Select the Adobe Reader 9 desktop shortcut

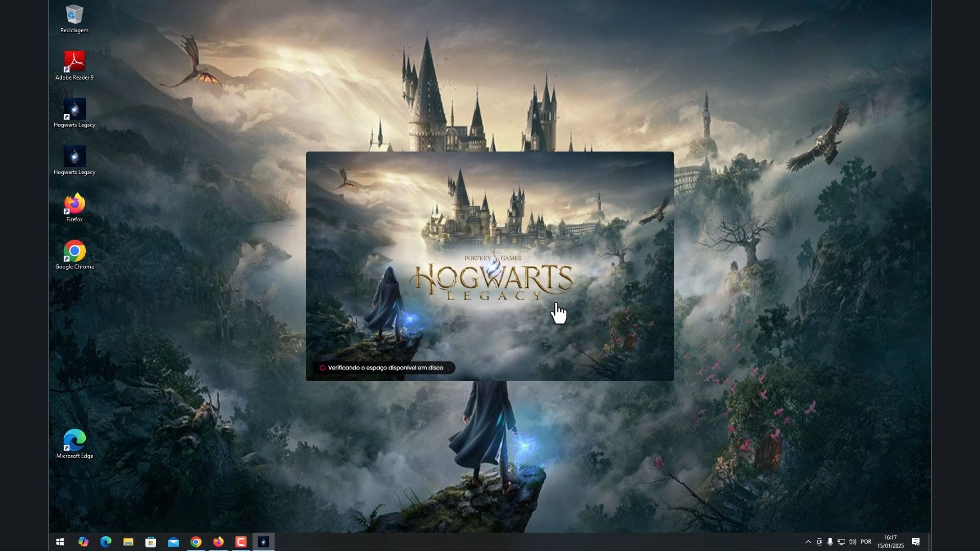[x=74, y=66]
